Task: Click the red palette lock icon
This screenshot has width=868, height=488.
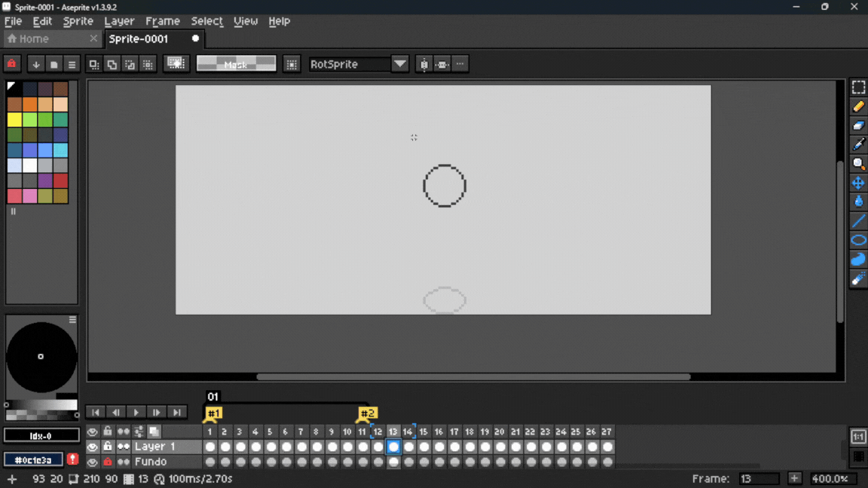Action: click(x=11, y=64)
